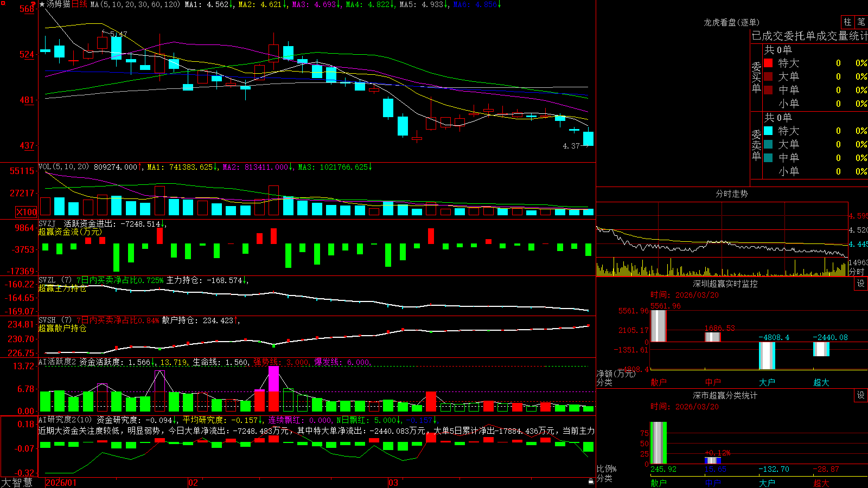Click the 超大 bar valued -2440.08
This screenshot has height=488, width=868.
821,349
